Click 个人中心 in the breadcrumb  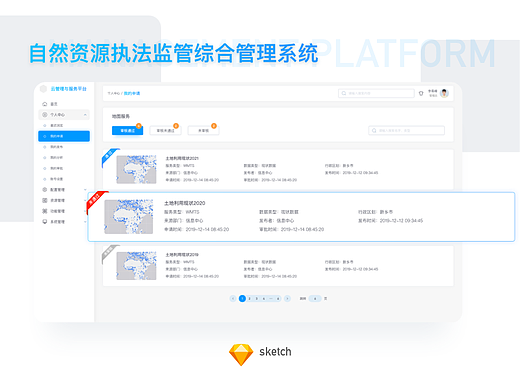point(114,93)
